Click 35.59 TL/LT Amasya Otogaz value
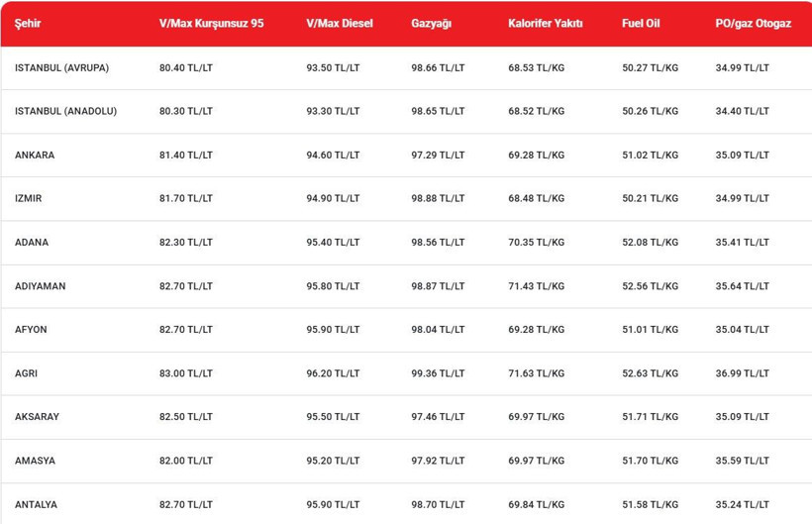The width and height of the screenshot is (812, 524). (743, 461)
